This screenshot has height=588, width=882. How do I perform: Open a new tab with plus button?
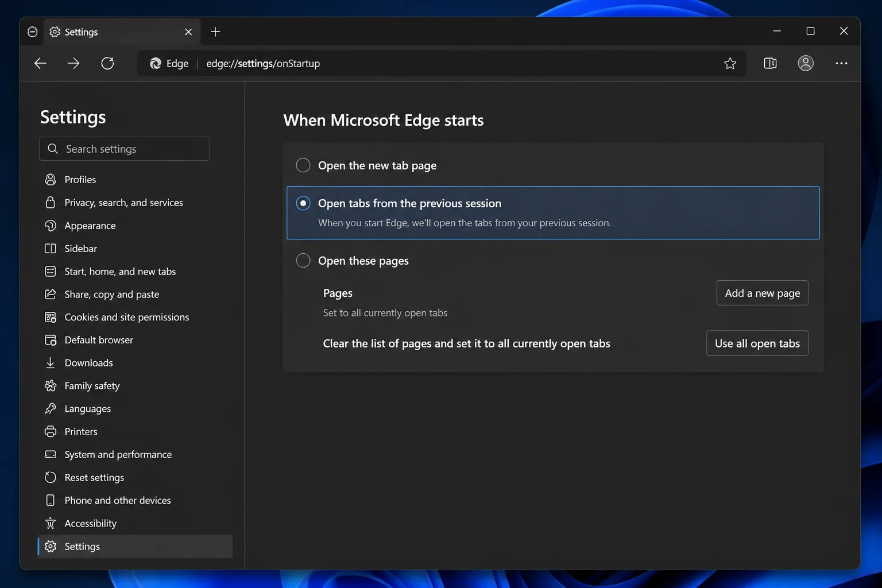coord(215,32)
